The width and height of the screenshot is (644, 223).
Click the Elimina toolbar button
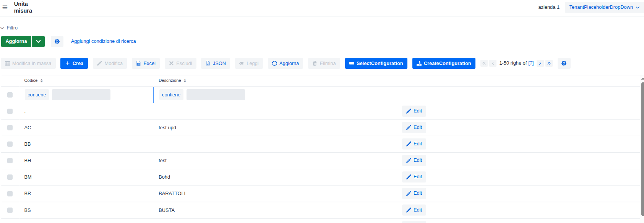point(324,63)
